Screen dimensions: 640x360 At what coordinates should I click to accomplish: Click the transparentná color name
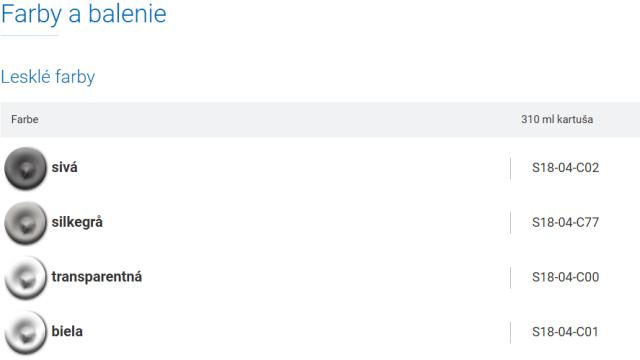[x=97, y=277]
